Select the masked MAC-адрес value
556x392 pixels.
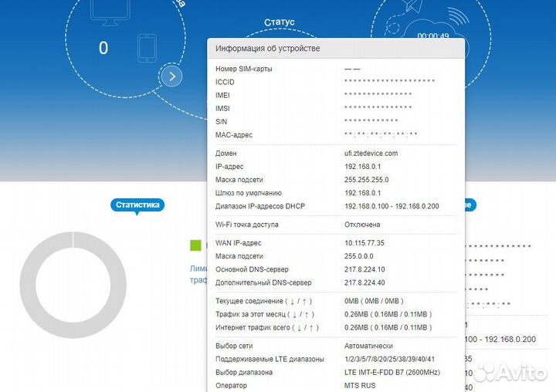click(381, 134)
